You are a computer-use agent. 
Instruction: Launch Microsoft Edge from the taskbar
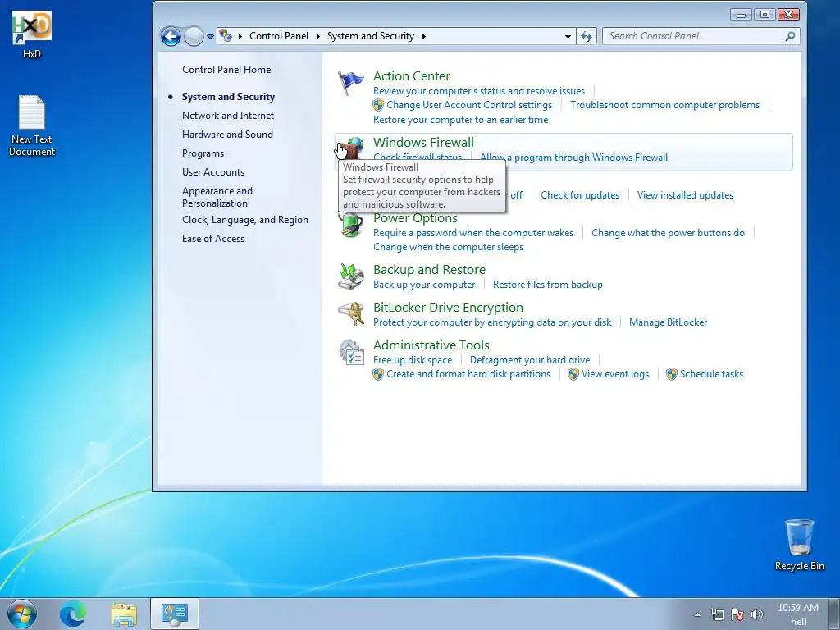click(x=73, y=614)
